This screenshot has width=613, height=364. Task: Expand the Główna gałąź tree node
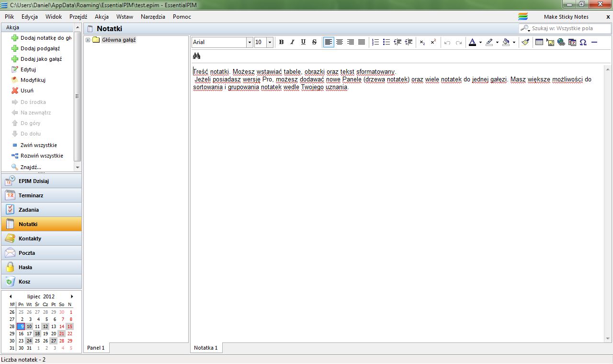(88, 40)
